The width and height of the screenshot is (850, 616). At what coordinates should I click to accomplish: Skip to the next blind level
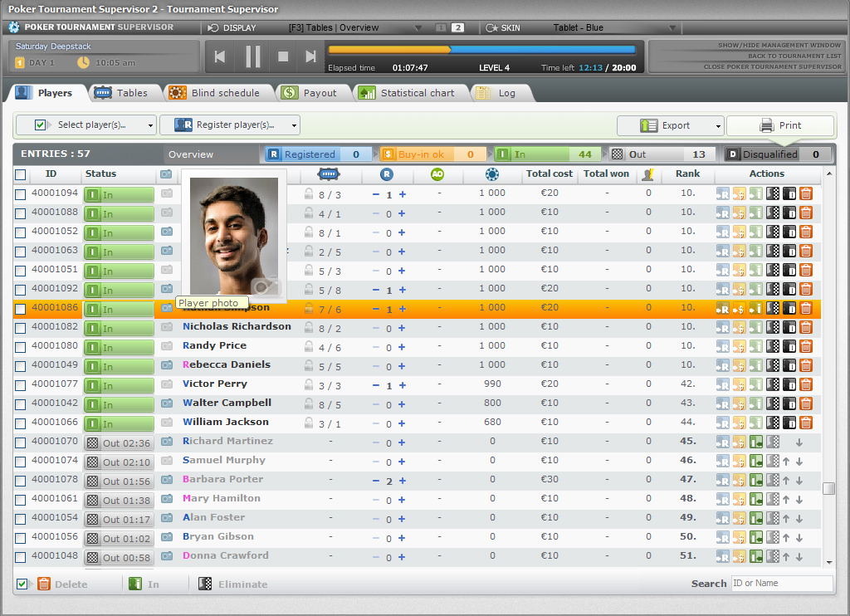(310, 56)
